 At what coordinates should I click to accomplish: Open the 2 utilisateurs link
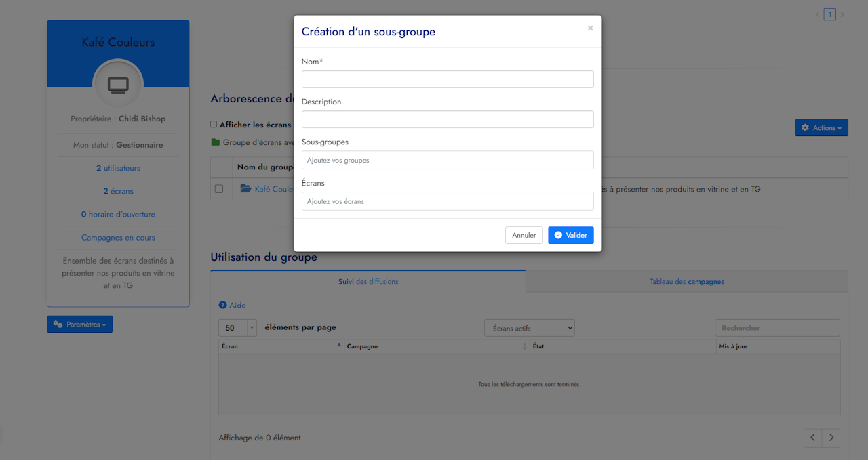tap(118, 168)
